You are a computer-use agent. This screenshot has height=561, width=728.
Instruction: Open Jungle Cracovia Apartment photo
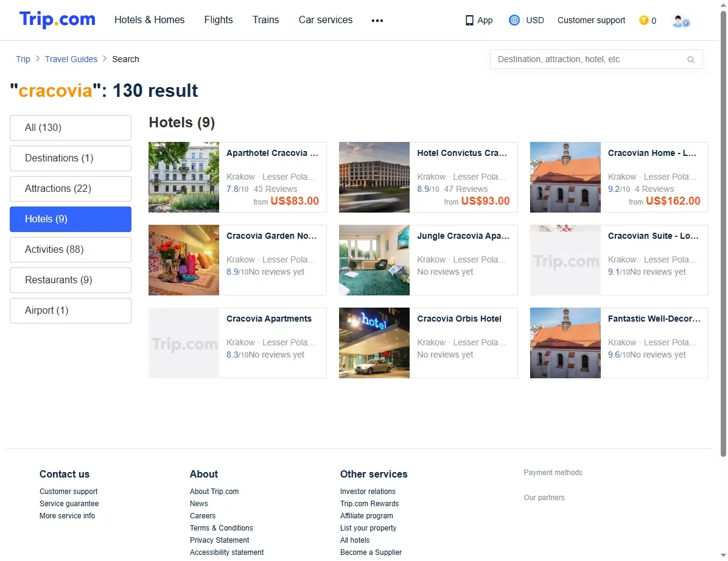coord(374,260)
